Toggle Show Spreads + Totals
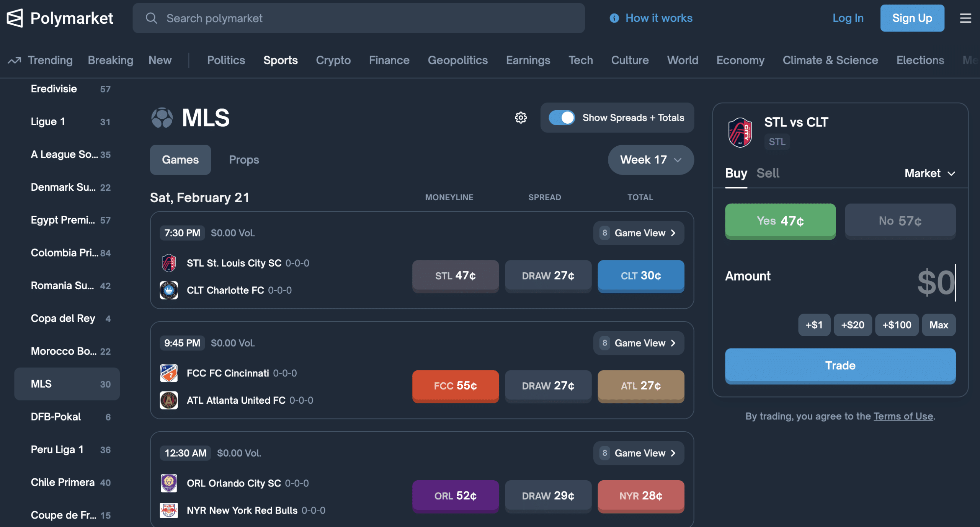 (x=562, y=118)
